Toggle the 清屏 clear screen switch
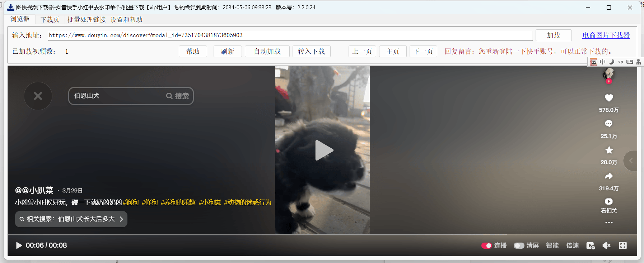This screenshot has height=263, width=644. [x=519, y=245]
